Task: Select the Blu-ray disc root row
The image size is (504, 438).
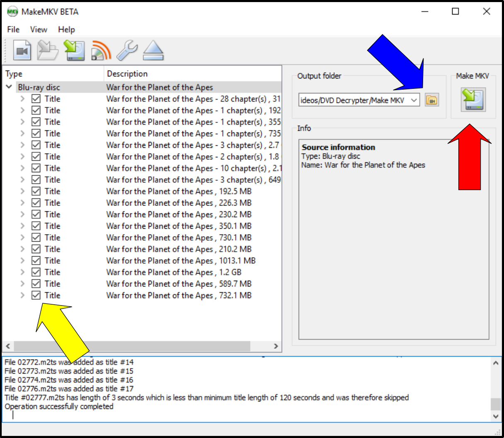Action: point(142,87)
